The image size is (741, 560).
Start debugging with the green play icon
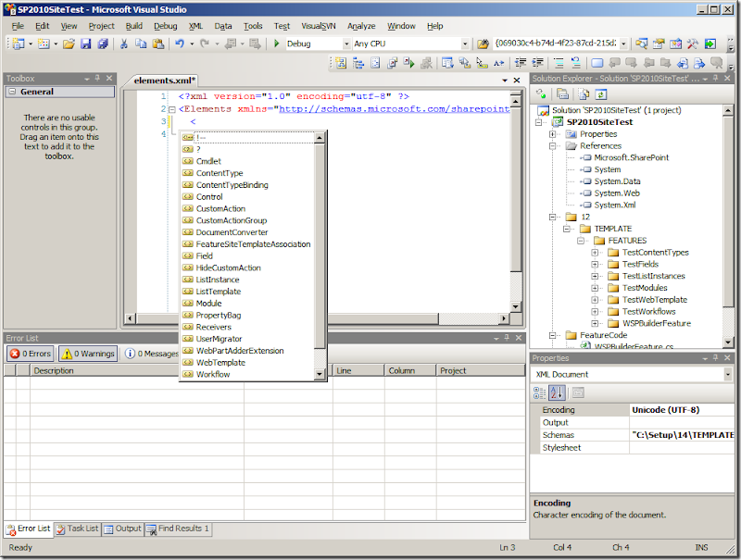coord(276,44)
